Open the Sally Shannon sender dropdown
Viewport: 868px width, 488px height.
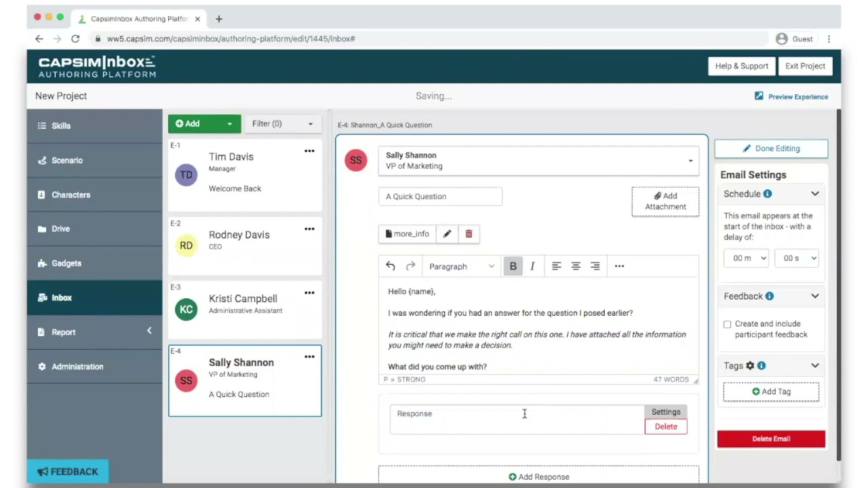tap(538, 161)
